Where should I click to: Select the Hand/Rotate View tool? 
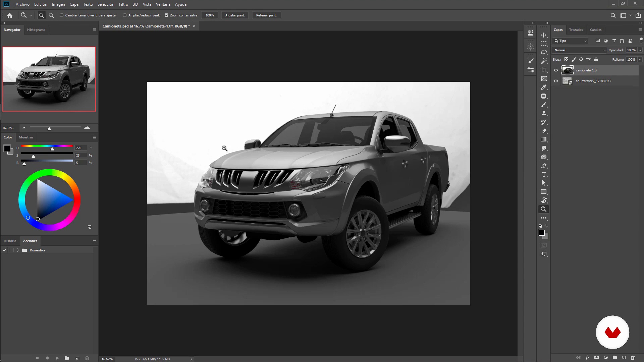pos(544,201)
